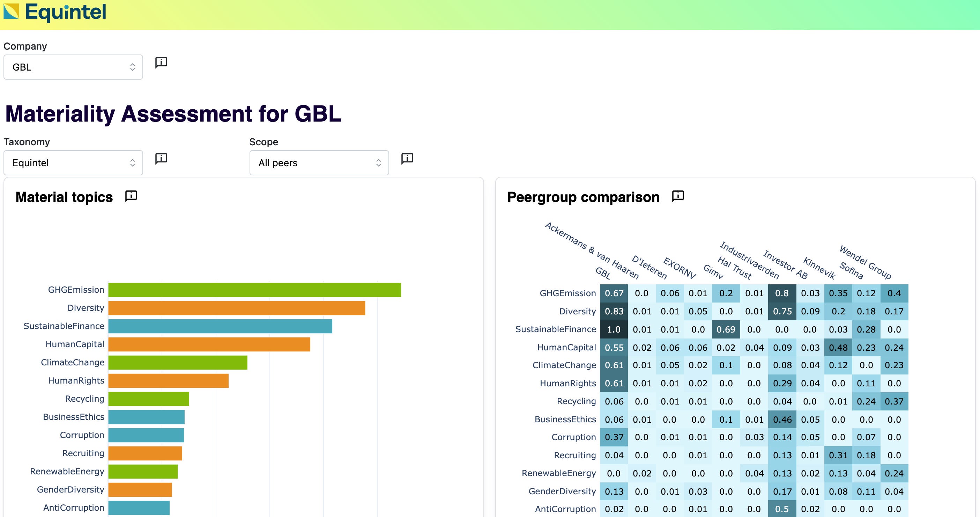The height and width of the screenshot is (517, 980).
Task: Click RenewableEnergy label in heatmap rows
Action: click(558, 473)
